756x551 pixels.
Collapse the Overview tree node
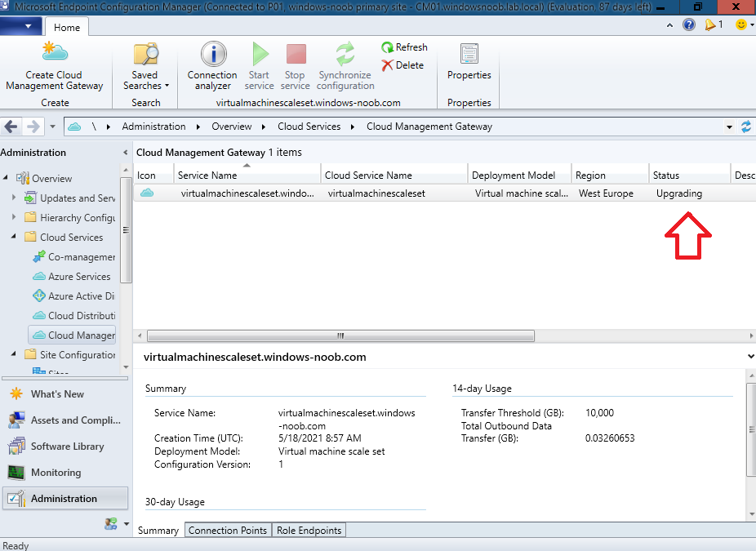pyautogui.click(x=6, y=178)
